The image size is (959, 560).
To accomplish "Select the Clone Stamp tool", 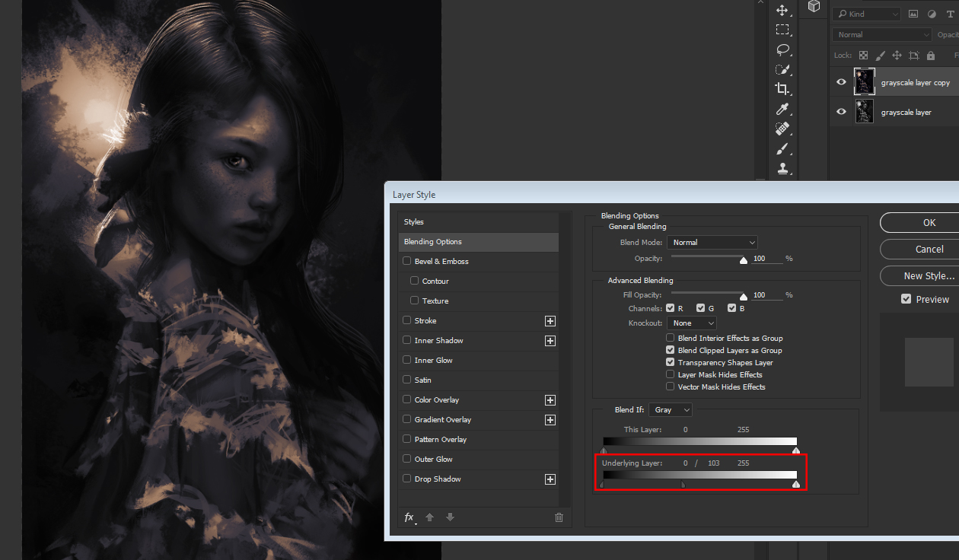I will [x=782, y=169].
